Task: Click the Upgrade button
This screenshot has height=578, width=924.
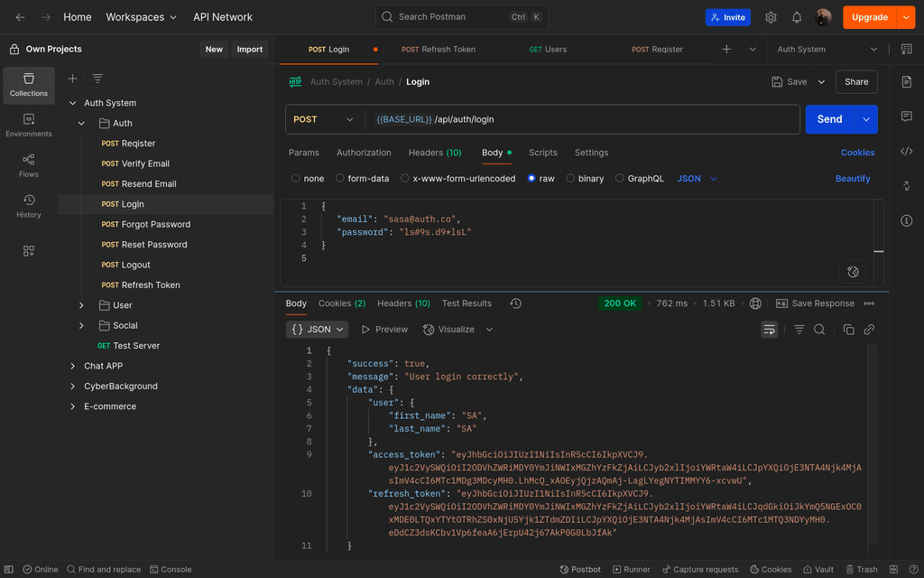Action: (869, 17)
